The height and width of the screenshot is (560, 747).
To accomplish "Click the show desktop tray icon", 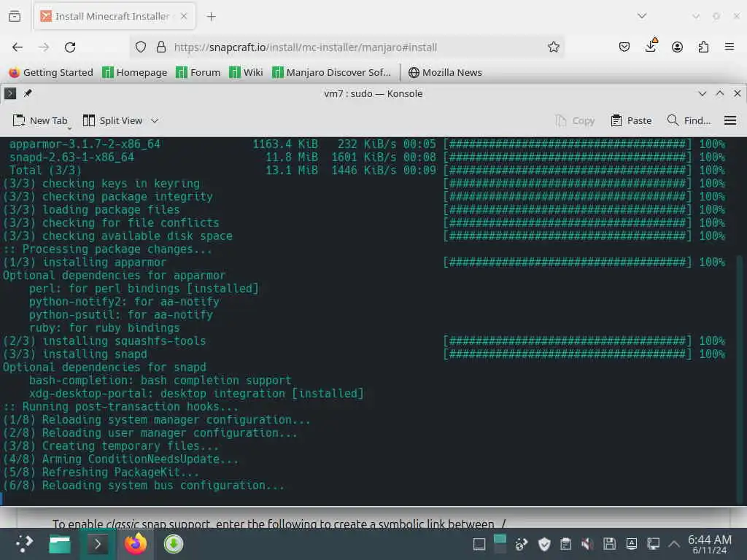I will click(479, 544).
